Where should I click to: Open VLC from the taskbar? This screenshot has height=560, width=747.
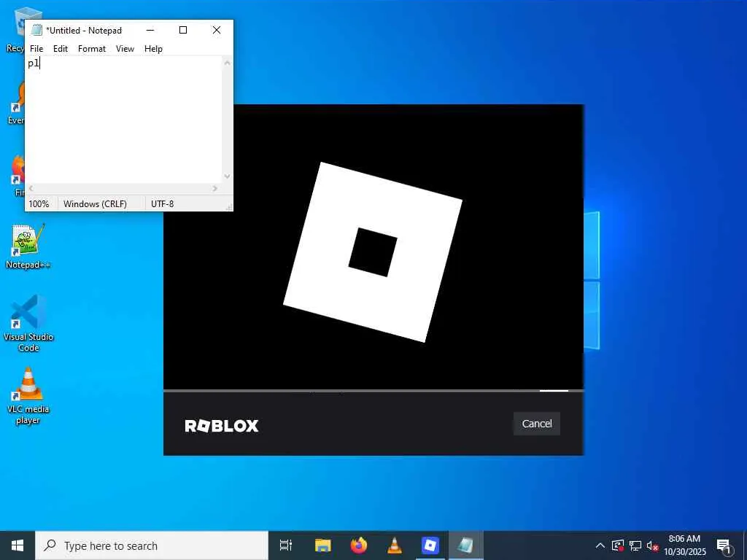click(395, 545)
